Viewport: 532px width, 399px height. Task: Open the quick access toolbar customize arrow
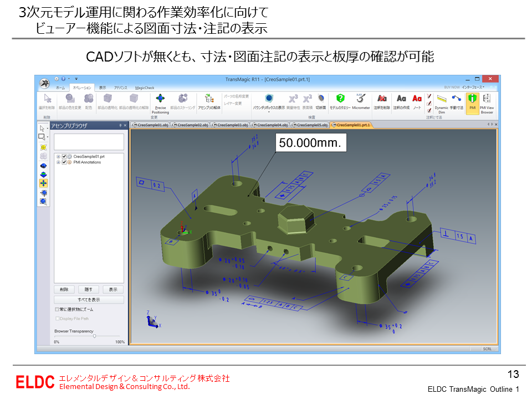tap(76, 79)
